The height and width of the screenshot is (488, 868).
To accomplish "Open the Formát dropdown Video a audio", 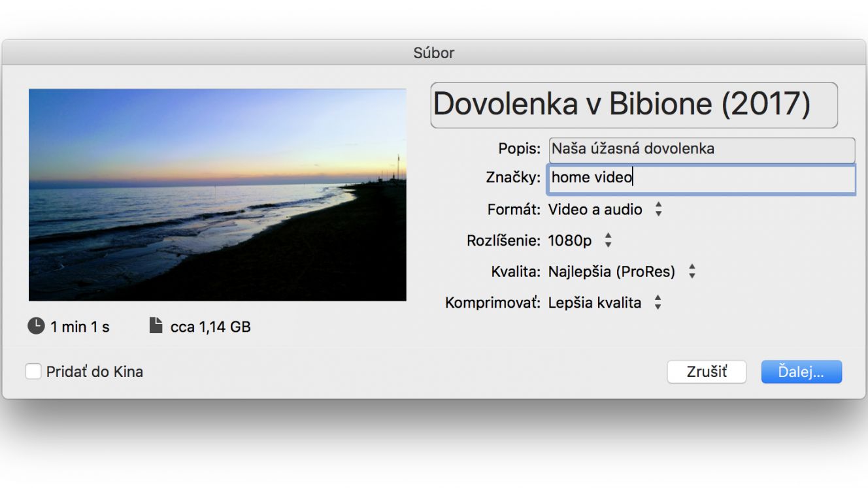I will [x=605, y=210].
